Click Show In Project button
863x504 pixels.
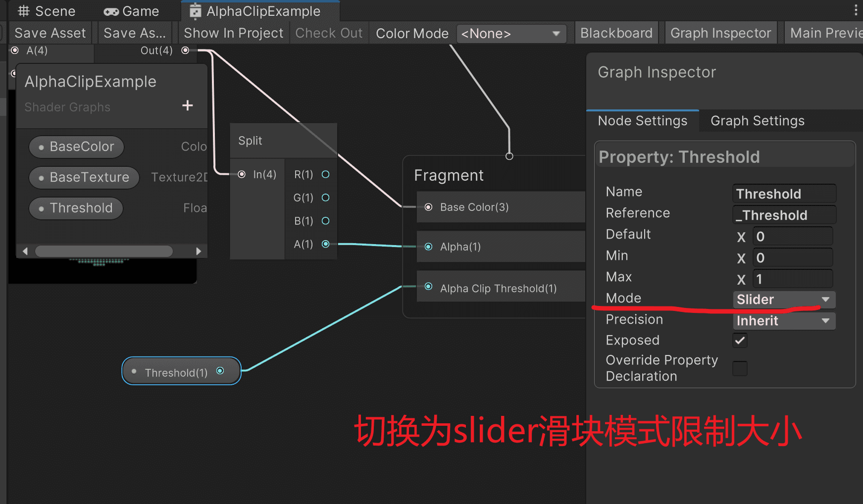234,33
